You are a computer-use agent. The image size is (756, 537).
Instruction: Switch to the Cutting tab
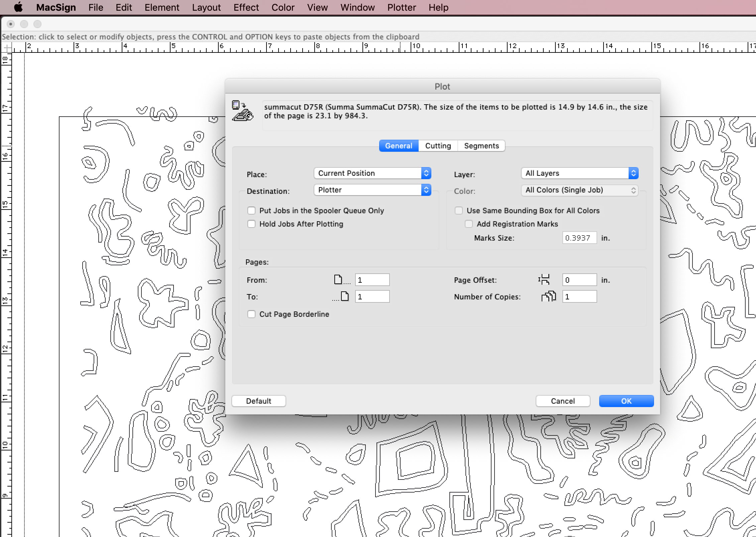pyautogui.click(x=438, y=146)
